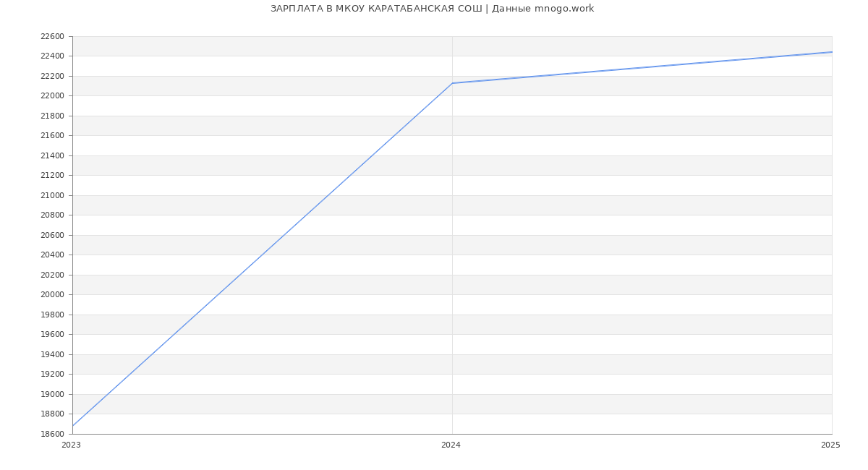The height and width of the screenshot is (470, 868).
Task: Click the 21000 y-axis label
Action: click(x=52, y=195)
